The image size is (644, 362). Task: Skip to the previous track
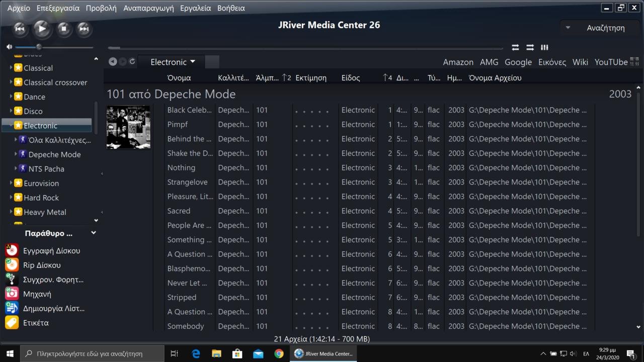click(x=20, y=29)
